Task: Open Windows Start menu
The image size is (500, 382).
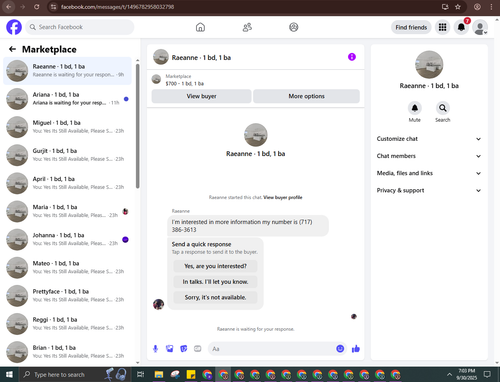Action: coord(9,374)
